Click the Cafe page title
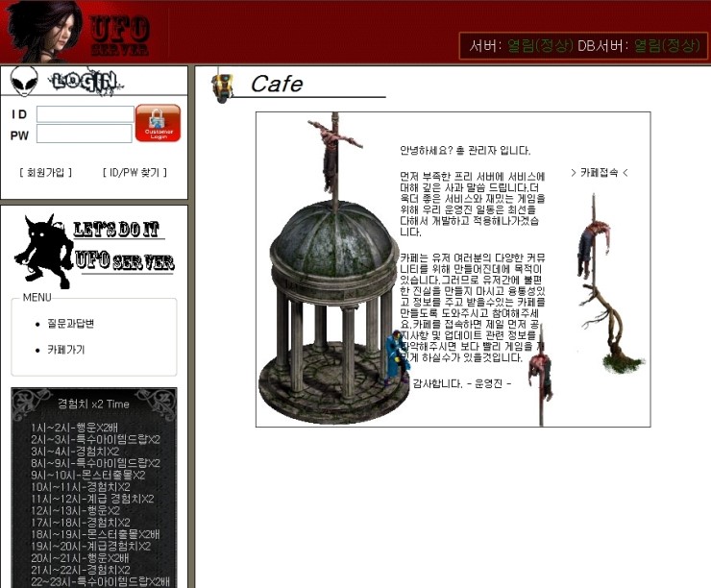Viewport: 711px width, 588px height. (277, 84)
